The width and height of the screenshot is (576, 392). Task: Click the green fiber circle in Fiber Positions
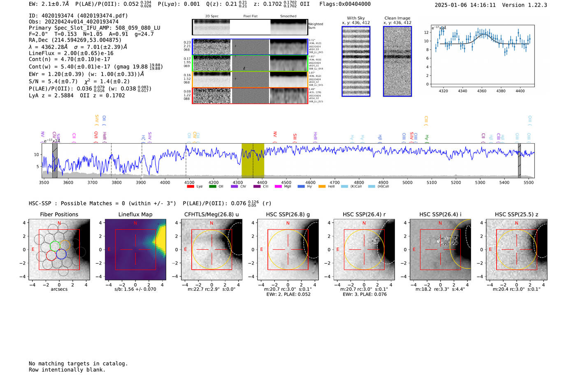(55, 246)
